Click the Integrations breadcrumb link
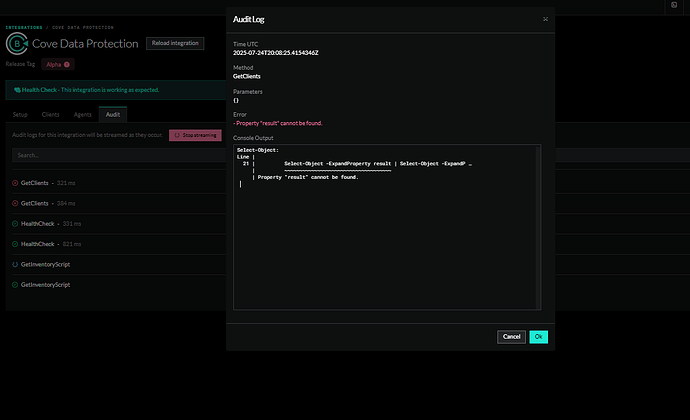690x420 pixels. click(x=24, y=27)
